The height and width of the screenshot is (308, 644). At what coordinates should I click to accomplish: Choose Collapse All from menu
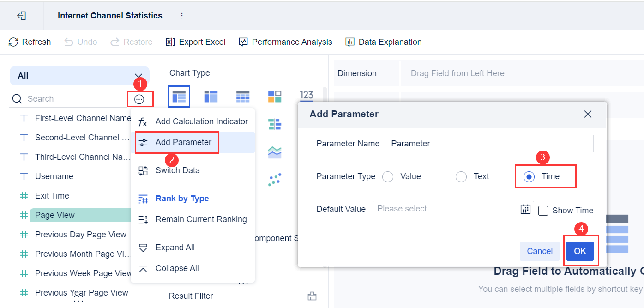[177, 268]
